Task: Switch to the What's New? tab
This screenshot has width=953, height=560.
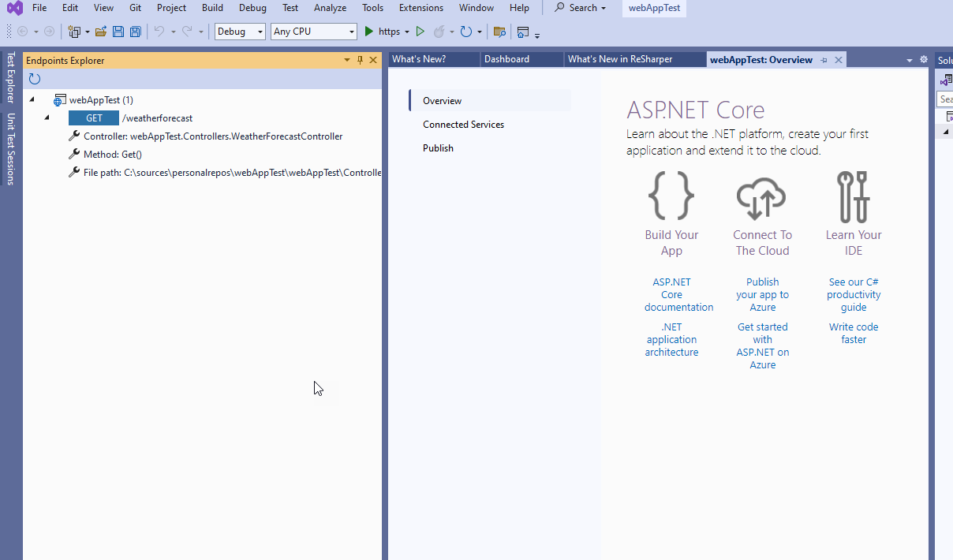Action: tap(434, 59)
